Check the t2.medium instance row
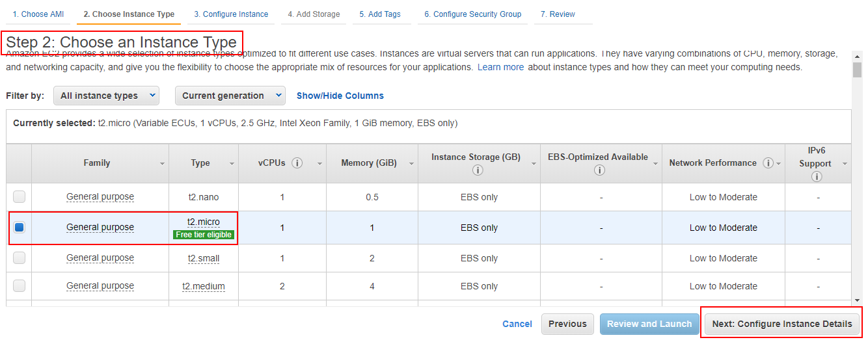868x342 pixels. (x=20, y=286)
